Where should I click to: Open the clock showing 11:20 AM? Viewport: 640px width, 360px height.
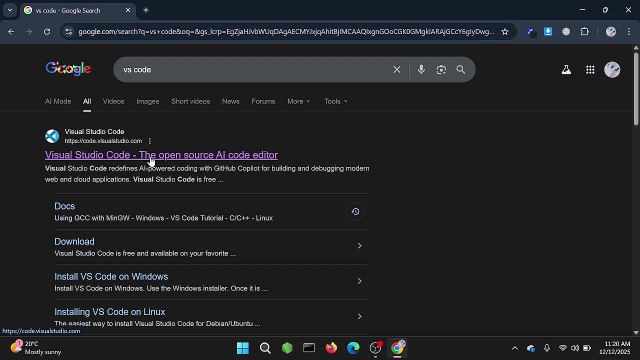[x=615, y=348]
